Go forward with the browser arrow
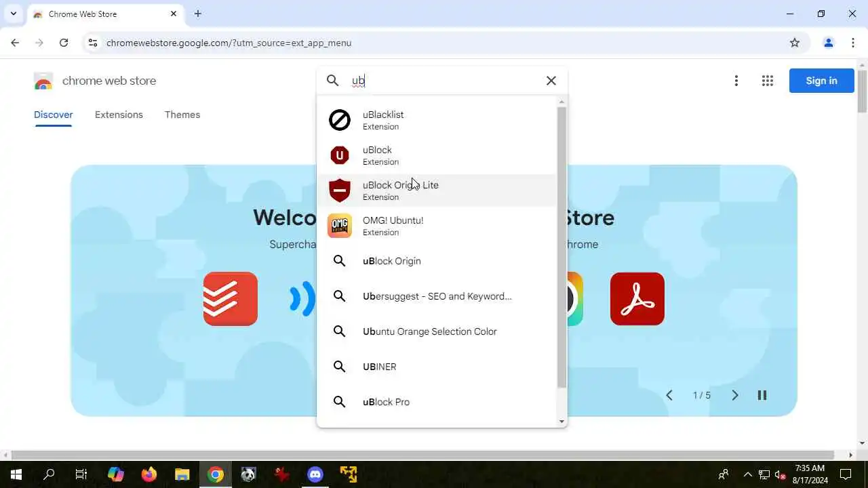The height and width of the screenshot is (488, 868). [x=39, y=43]
